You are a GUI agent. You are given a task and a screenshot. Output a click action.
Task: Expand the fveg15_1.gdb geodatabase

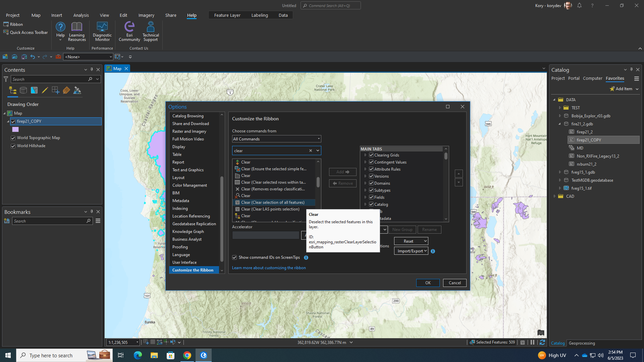tap(560, 172)
